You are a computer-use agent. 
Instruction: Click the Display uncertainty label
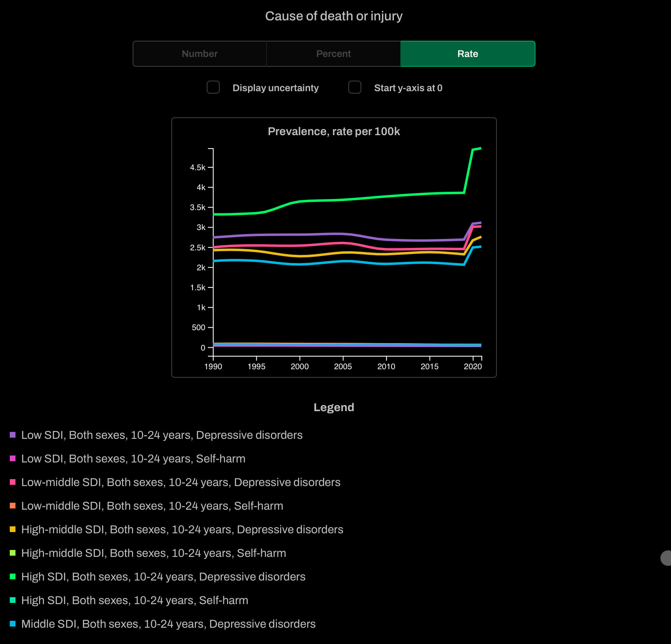[275, 88]
